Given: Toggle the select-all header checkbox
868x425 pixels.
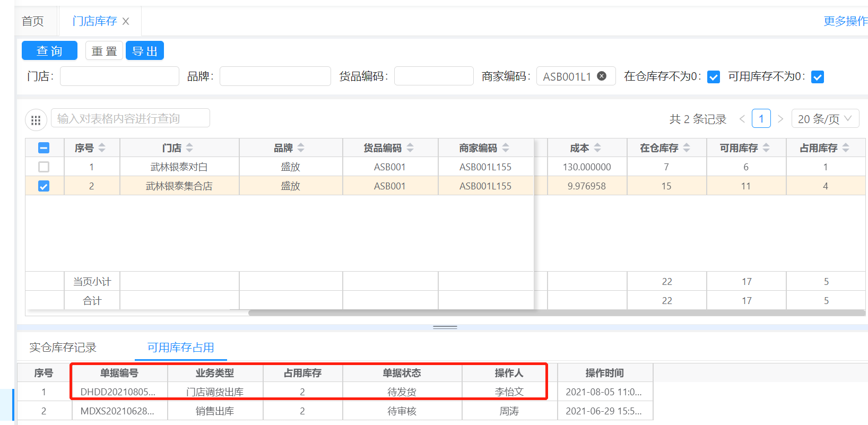Looking at the screenshot, I should point(44,148).
